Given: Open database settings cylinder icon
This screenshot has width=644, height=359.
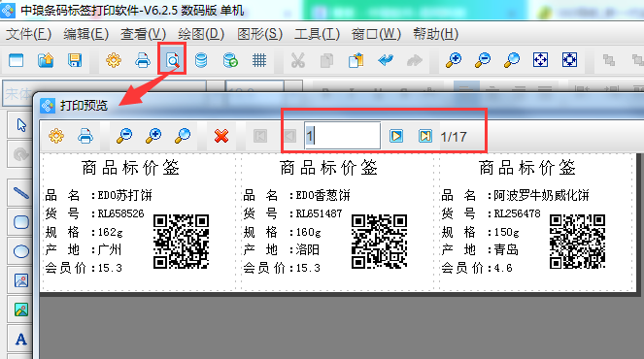Looking at the screenshot, I should click(x=201, y=60).
